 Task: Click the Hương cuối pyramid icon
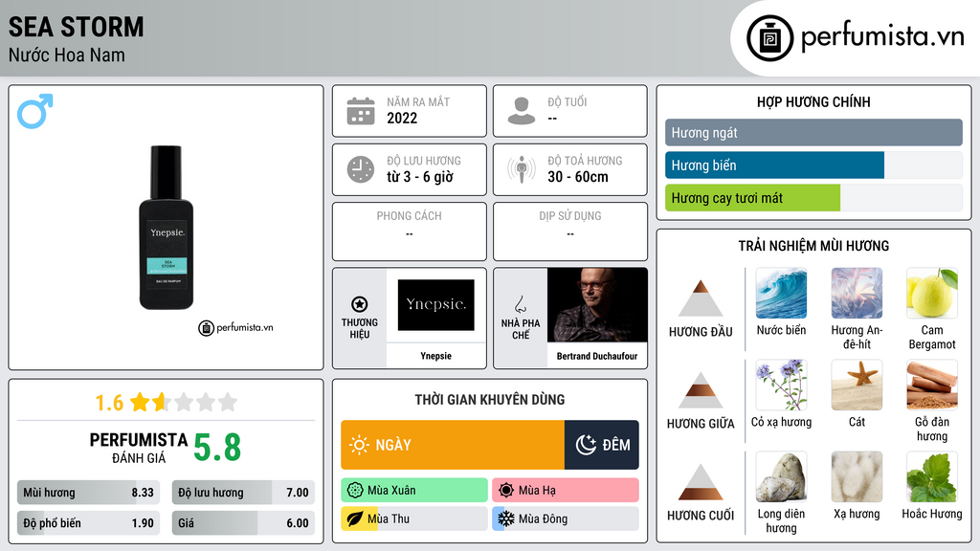pyautogui.click(x=701, y=482)
